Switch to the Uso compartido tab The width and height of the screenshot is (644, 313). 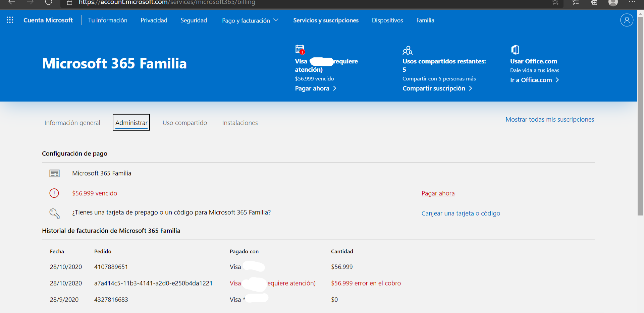(x=185, y=123)
